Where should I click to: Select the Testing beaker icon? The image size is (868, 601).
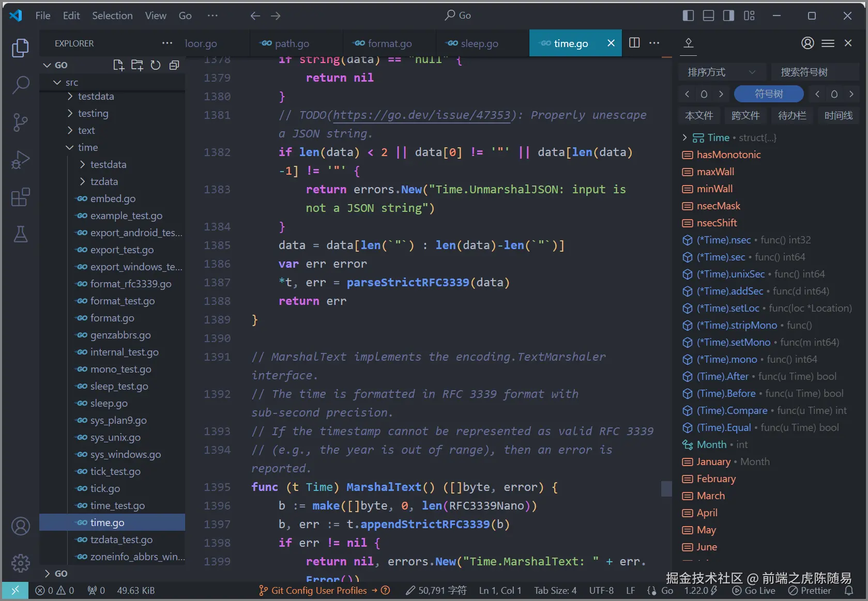[20, 234]
